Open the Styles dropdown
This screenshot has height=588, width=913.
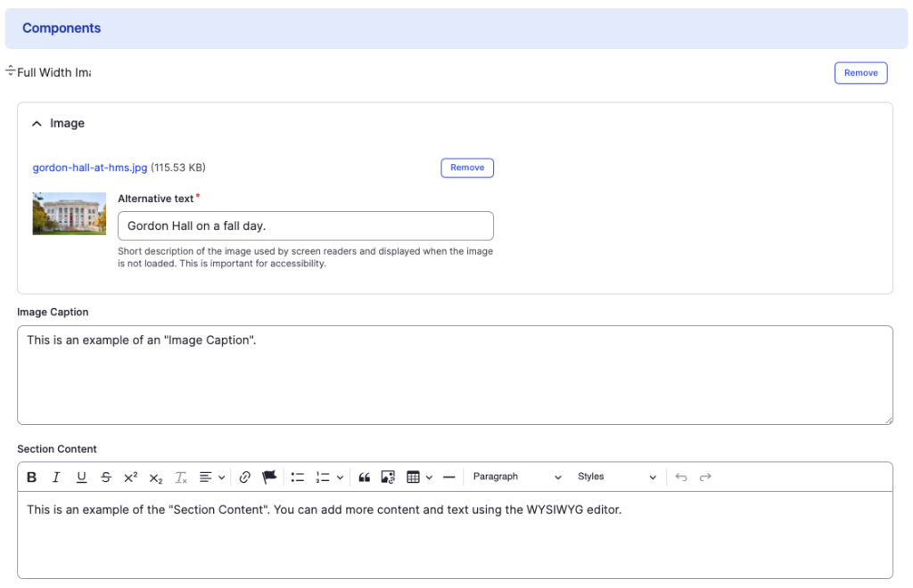(x=617, y=478)
